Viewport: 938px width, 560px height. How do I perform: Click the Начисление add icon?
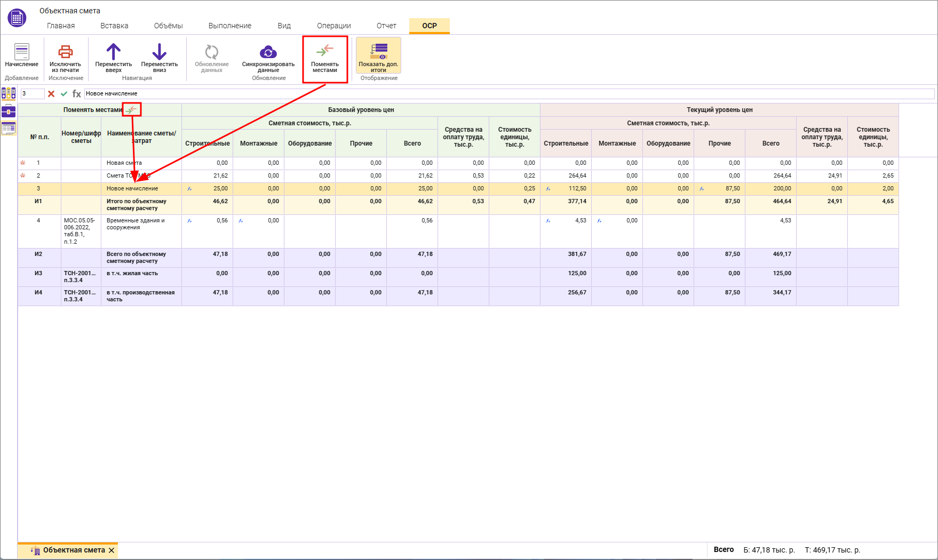tap(21, 52)
